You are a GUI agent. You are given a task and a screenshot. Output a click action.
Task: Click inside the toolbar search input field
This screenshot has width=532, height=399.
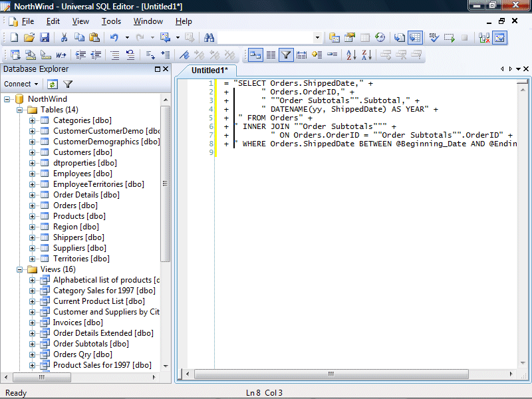(x=265, y=37)
